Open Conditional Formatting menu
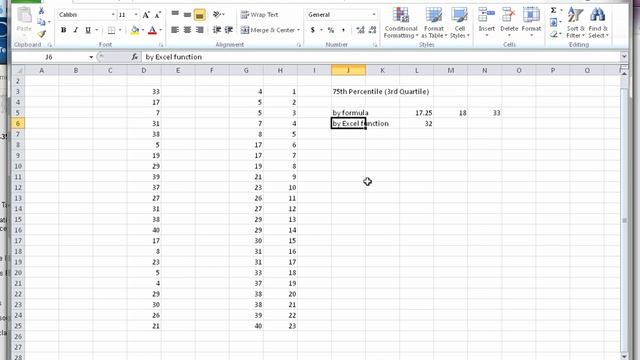This screenshot has width=640, height=360. [x=401, y=23]
